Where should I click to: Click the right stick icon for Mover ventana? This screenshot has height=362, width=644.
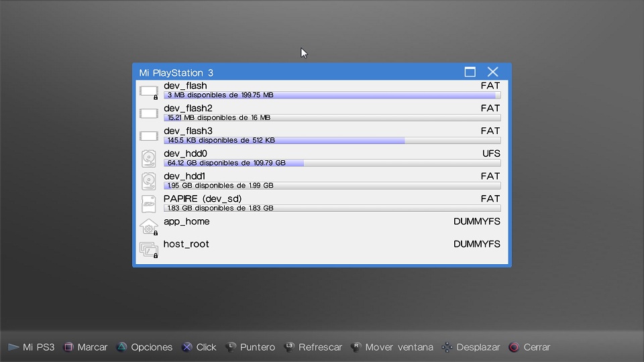point(356,347)
